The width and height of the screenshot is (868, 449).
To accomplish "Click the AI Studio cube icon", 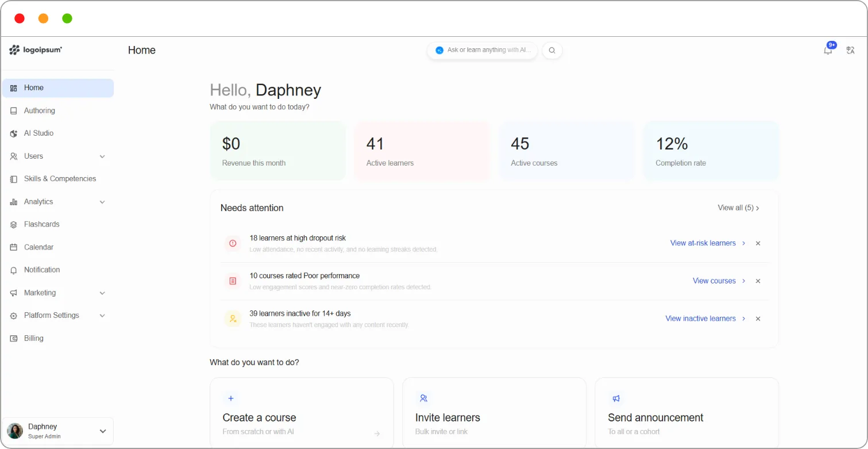I will (x=14, y=133).
